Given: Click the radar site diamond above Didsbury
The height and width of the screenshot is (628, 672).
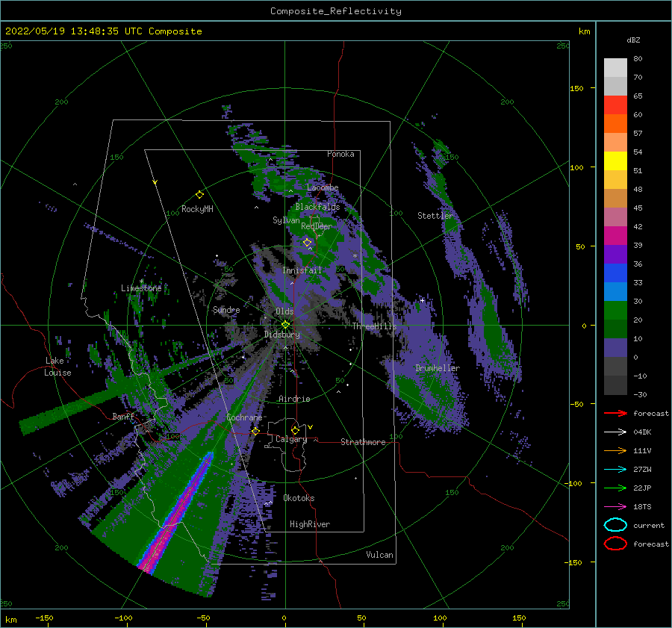Looking at the screenshot, I should point(285,325).
